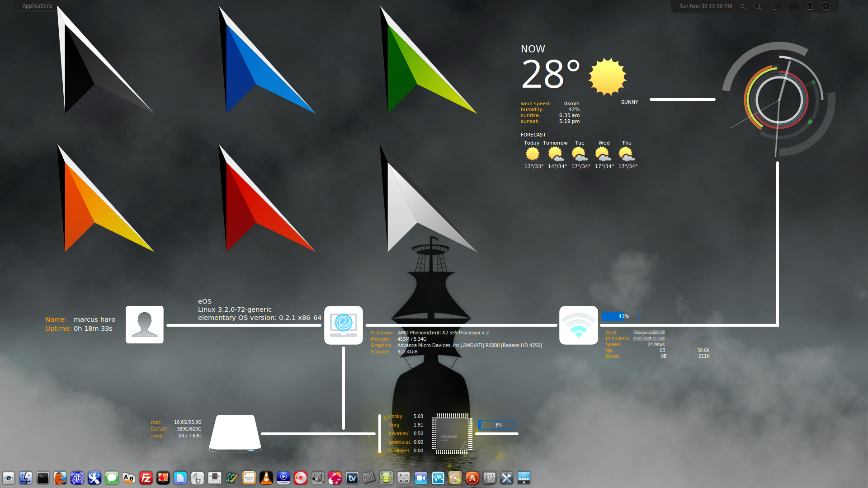Launch FileZilla from the dock
The height and width of the screenshot is (488, 868).
pyautogui.click(x=146, y=478)
